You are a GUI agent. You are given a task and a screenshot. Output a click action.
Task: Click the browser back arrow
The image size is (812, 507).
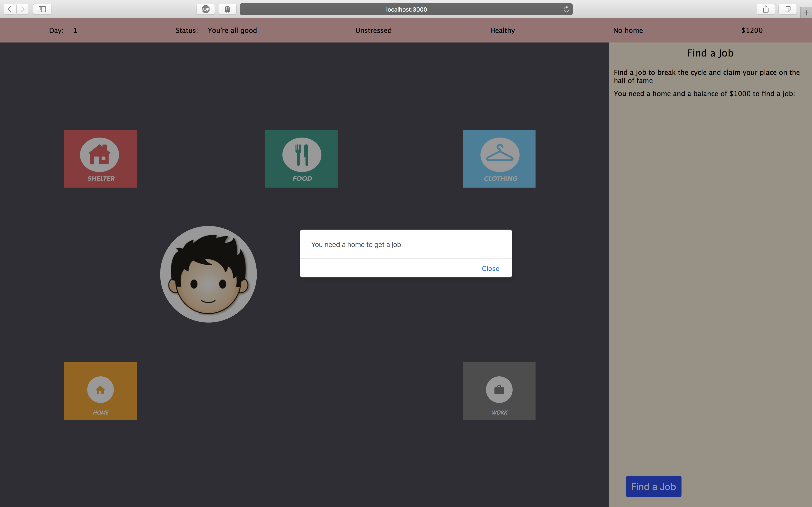(x=10, y=9)
